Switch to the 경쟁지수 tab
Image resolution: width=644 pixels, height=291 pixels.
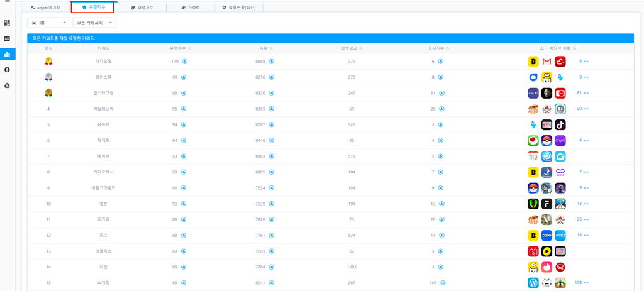(142, 8)
